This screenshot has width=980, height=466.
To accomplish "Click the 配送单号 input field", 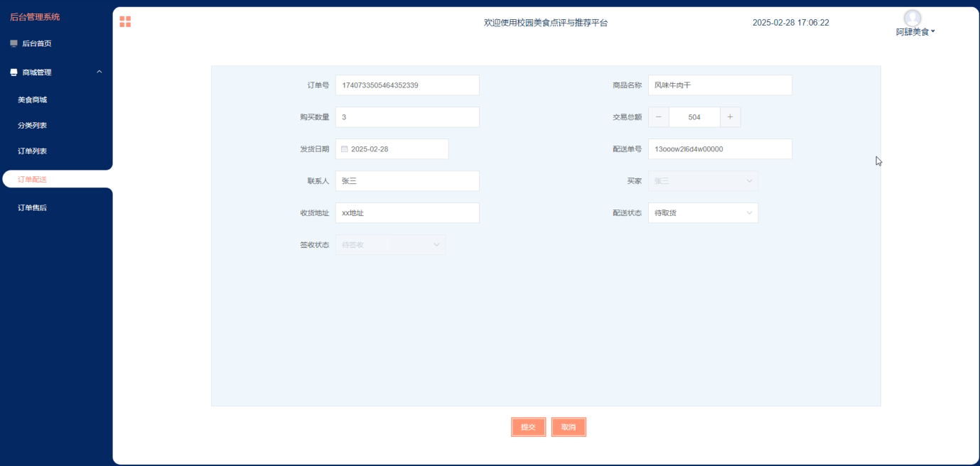I will [x=720, y=149].
